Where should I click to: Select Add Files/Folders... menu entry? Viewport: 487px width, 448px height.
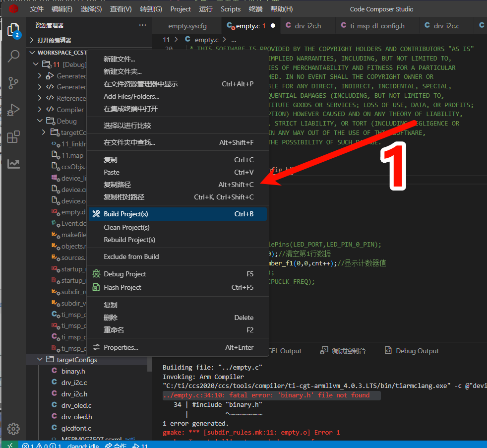click(178, 96)
